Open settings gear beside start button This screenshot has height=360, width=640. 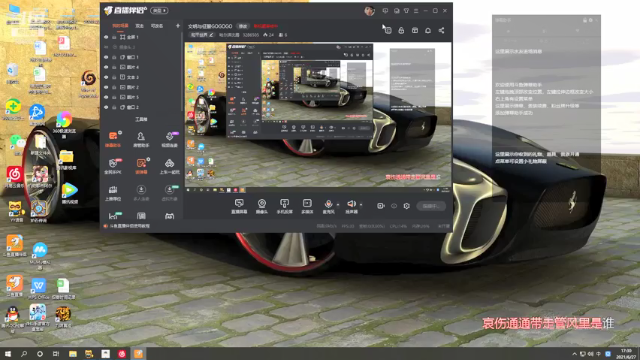point(407,206)
